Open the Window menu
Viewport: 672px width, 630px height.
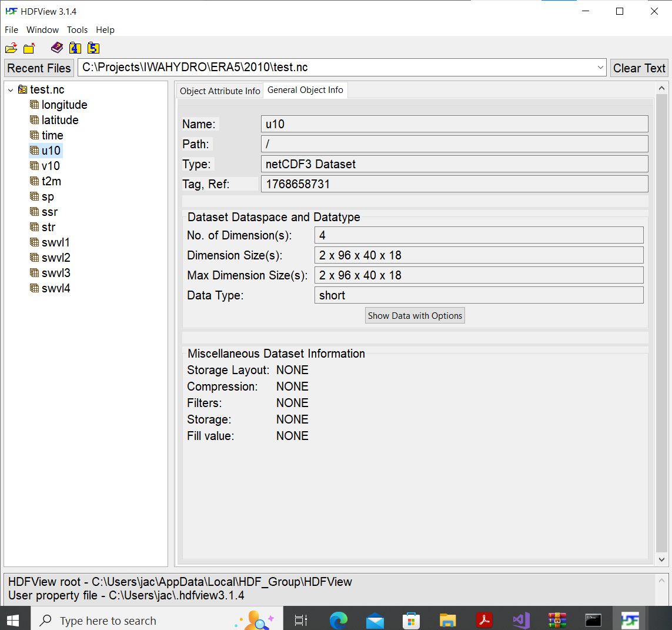point(42,29)
